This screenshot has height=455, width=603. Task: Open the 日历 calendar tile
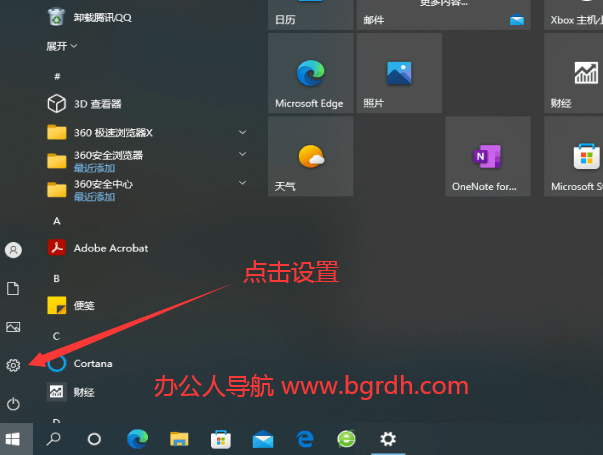click(310, 15)
